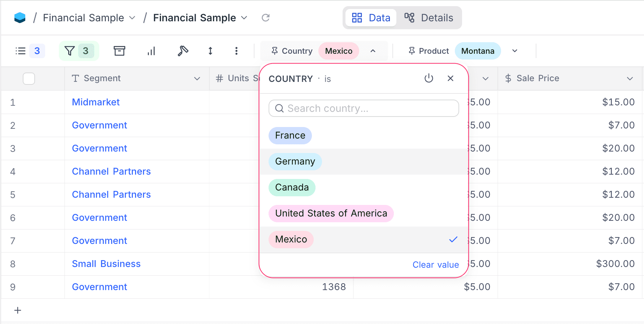The image size is (644, 324).
Task: Click the pin icon on the Product filter
Action: (x=412, y=51)
